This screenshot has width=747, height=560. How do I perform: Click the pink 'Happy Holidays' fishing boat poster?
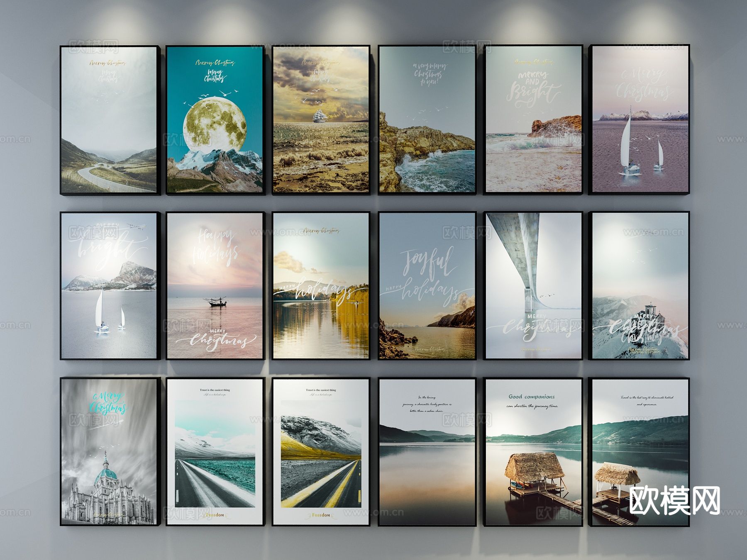(215, 286)
